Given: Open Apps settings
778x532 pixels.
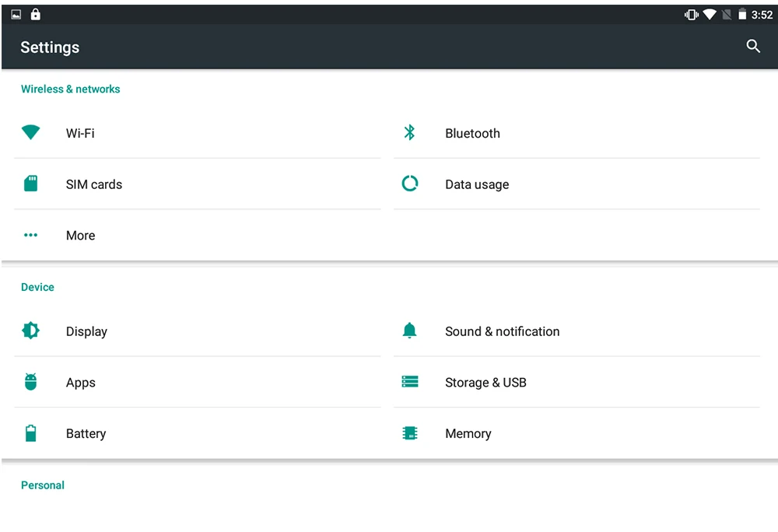Looking at the screenshot, I should click(x=198, y=382).
